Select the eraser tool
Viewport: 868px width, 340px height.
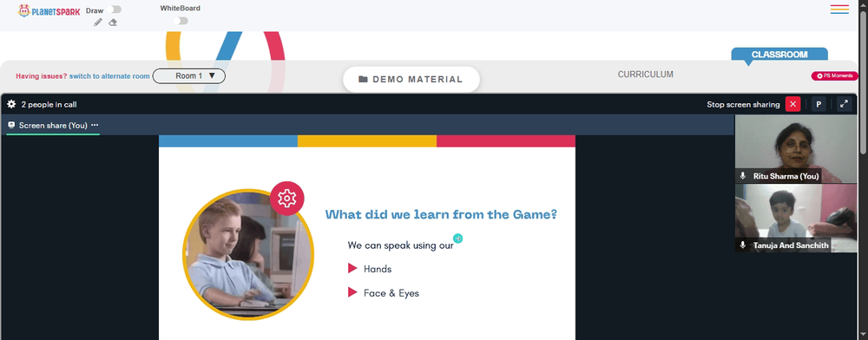113,22
